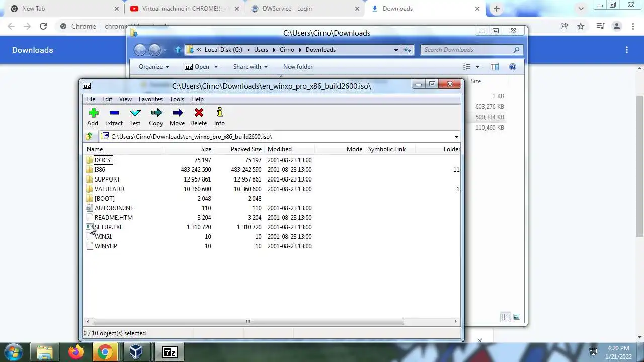Open the Windows Start menu
Image resolution: width=644 pixels, height=362 pixels.
[14, 352]
